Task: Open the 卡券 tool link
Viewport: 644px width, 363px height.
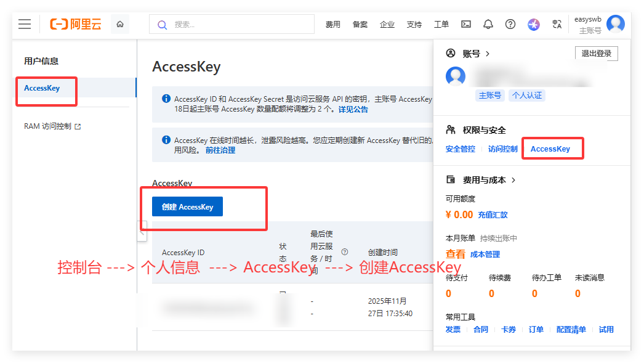Action: coord(509,330)
